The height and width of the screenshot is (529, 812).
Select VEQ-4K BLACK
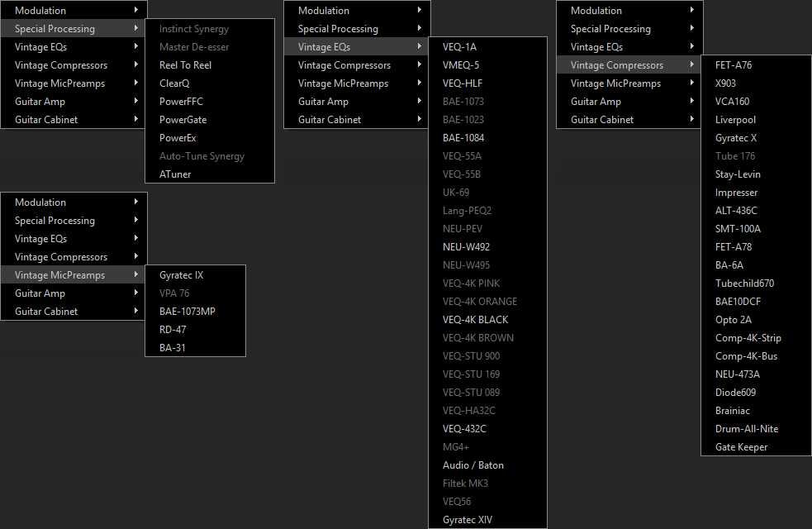pos(488,320)
